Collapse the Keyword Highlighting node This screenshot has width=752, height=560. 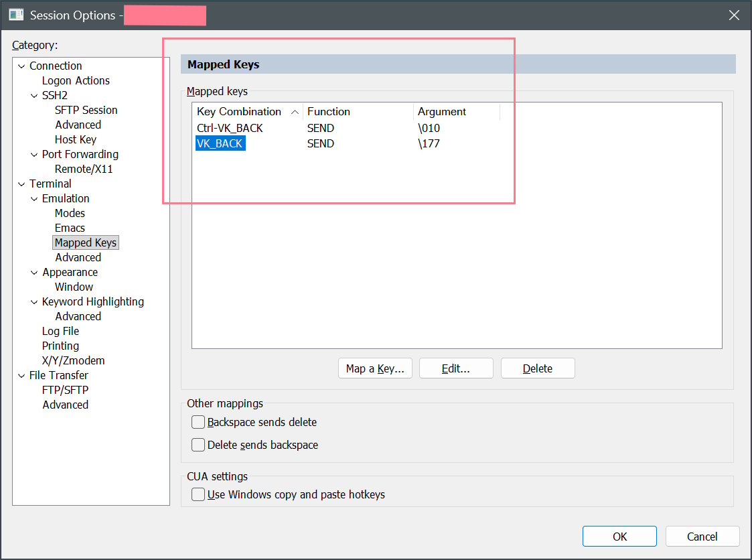tap(35, 302)
